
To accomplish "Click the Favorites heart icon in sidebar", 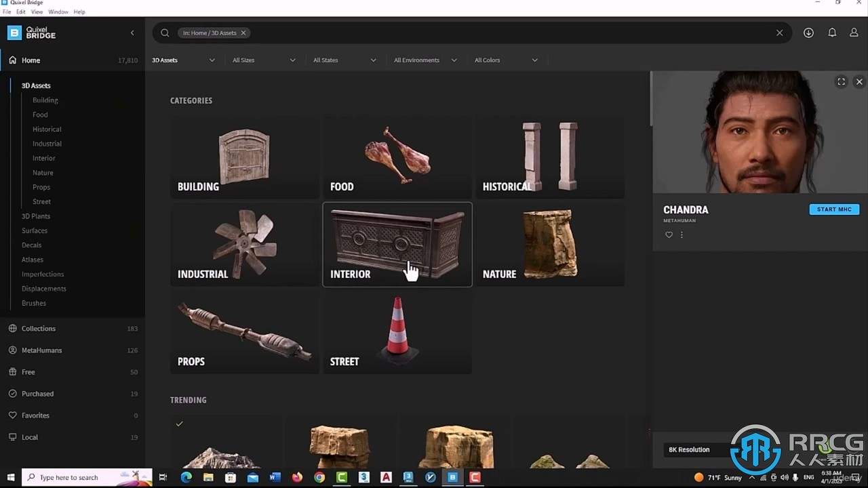I will (x=12, y=415).
